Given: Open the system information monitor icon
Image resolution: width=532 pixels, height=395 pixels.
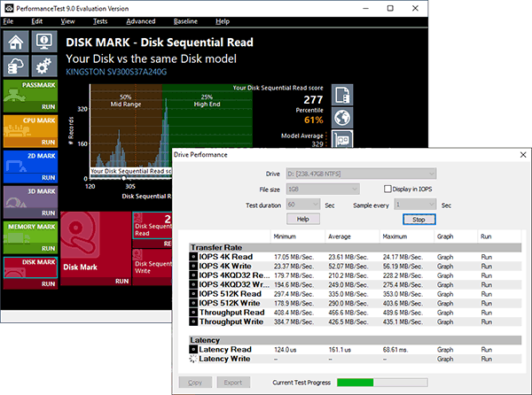Looking at the screenshot, I should 44,42.
